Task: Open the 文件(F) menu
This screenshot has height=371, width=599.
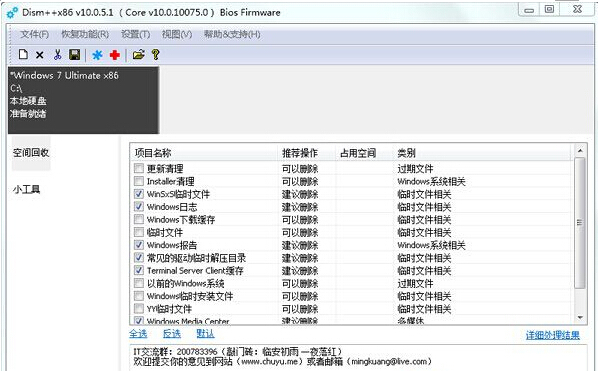Action: 34,34
